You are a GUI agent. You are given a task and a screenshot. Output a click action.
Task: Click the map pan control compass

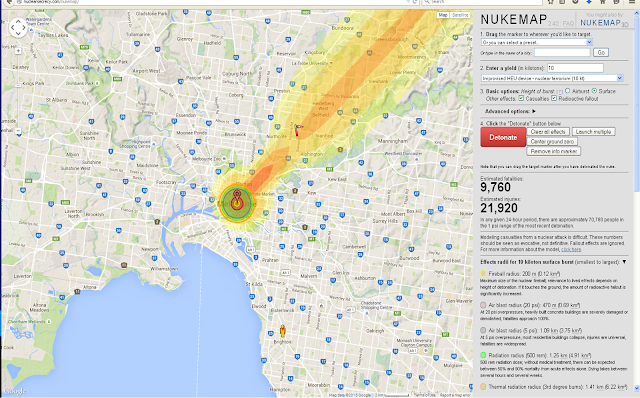(18, 28)
